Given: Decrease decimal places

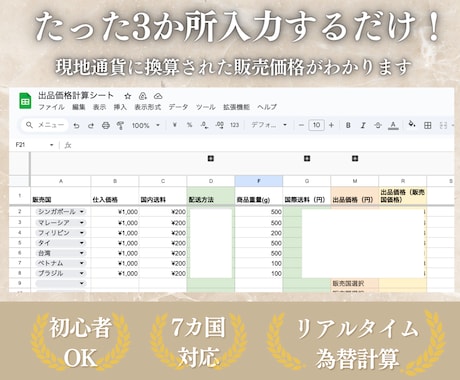Looking at the screenshot, I should pyautogui.click(x=204, y=125).
